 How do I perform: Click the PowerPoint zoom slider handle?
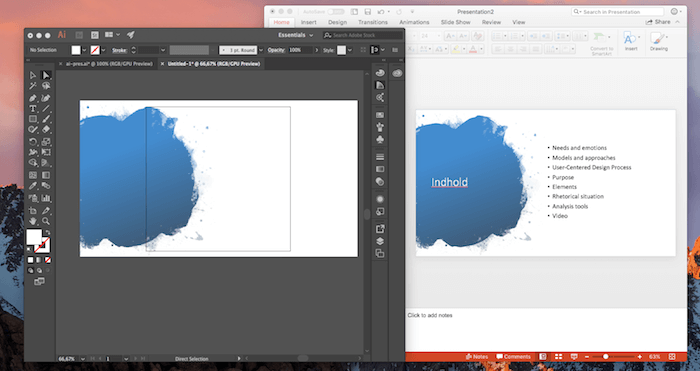pyautogui.click(x=606, y=357)
